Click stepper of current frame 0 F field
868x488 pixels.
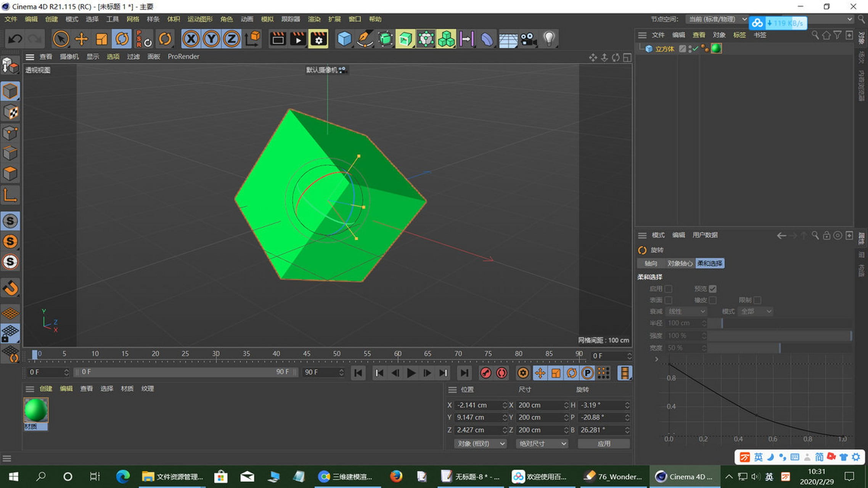66,372
